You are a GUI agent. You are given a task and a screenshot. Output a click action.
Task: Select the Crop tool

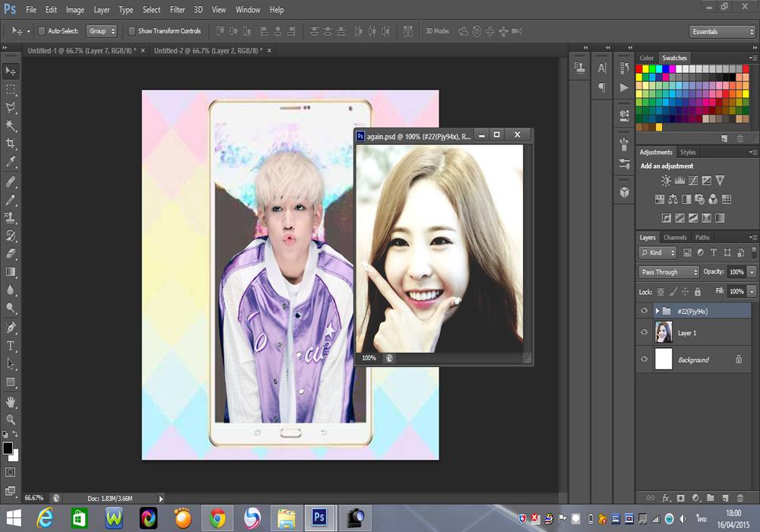coord(11,144)
